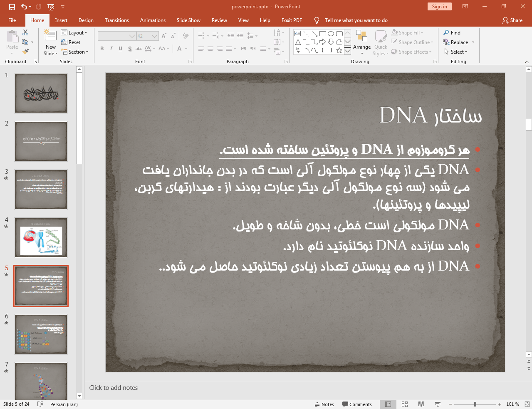Click the Save icon in quick access toolbar
Screen dimensions: 532x409
tap(12, 7)
